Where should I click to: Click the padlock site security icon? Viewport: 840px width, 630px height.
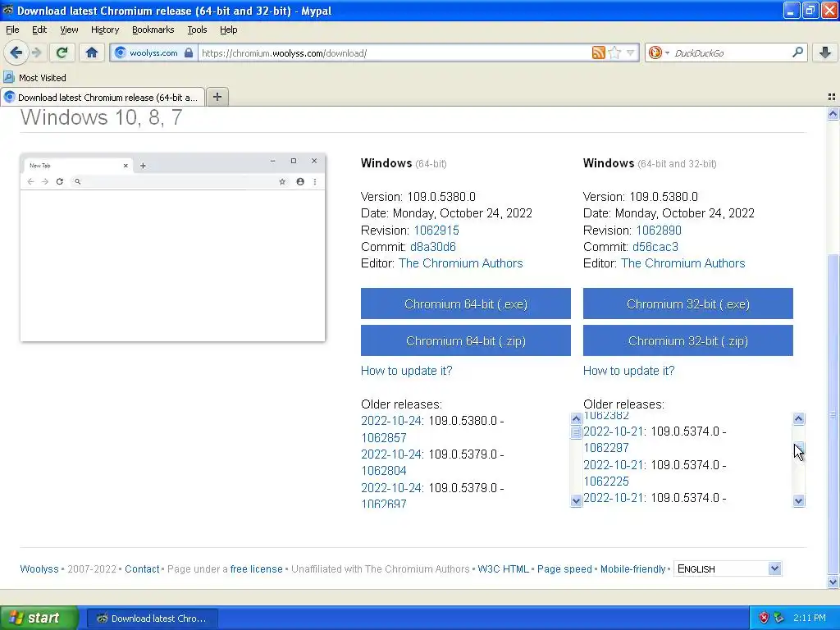189,52
